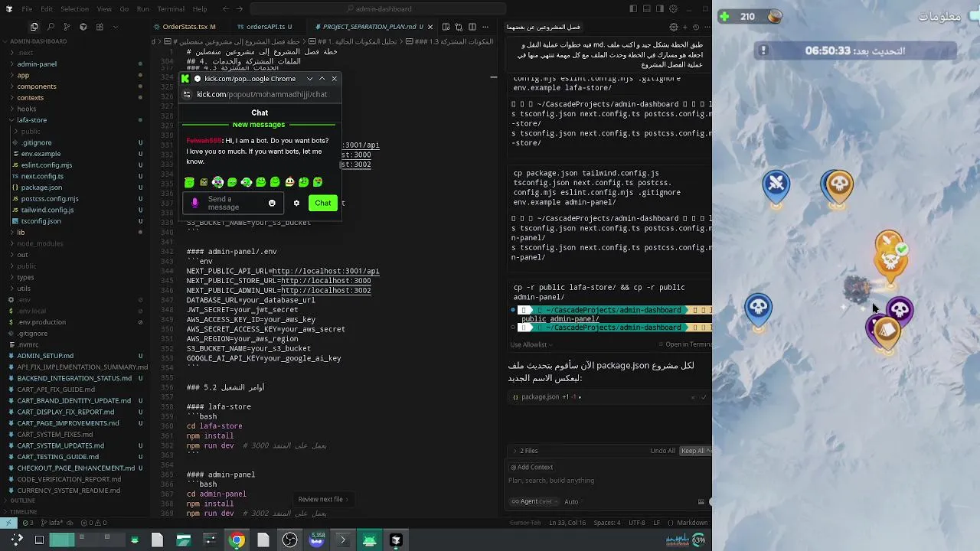Expand the lafa-store folder
This screenshot has width=980, height=551.
31,120
